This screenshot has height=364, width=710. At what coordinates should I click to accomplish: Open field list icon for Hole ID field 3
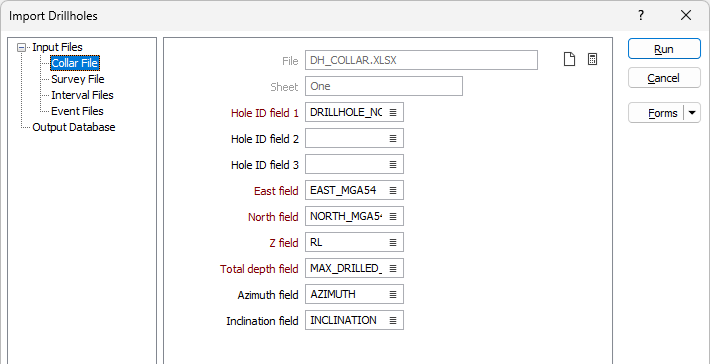coord(393,165)
